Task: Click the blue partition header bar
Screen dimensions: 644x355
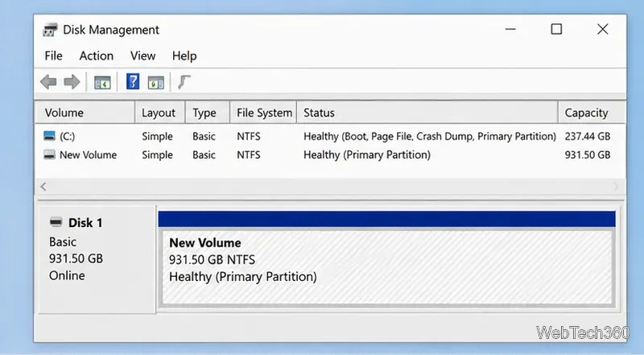Action: [x=386, y=219]
